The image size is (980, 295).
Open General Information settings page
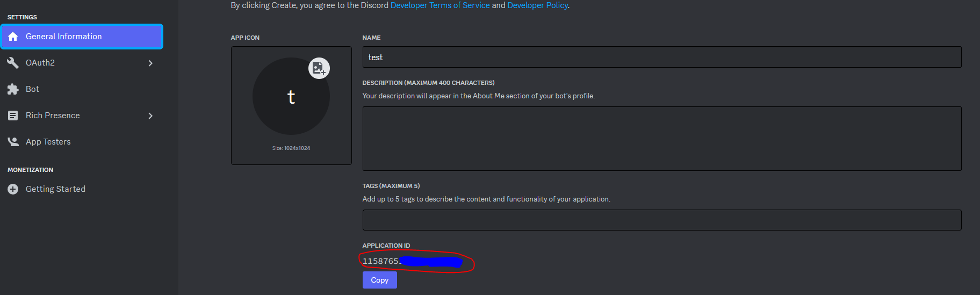pyautogui.click(x=82, y=37)
